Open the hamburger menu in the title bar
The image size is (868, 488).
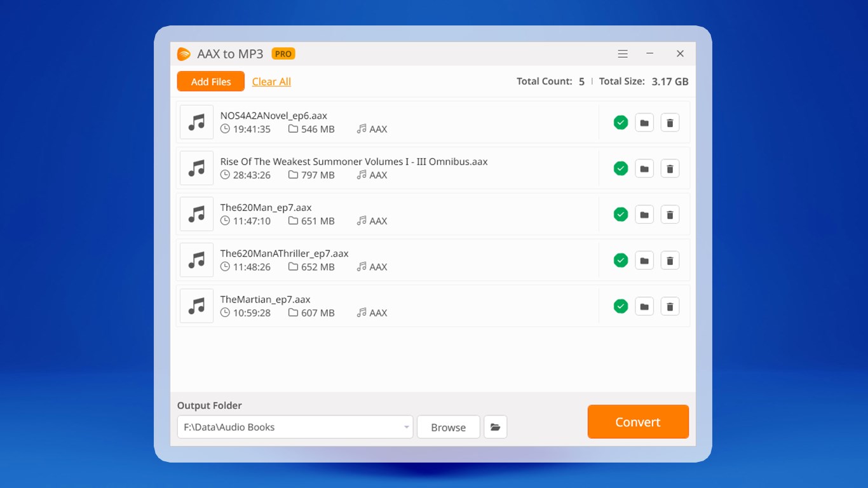coord(623,54)
